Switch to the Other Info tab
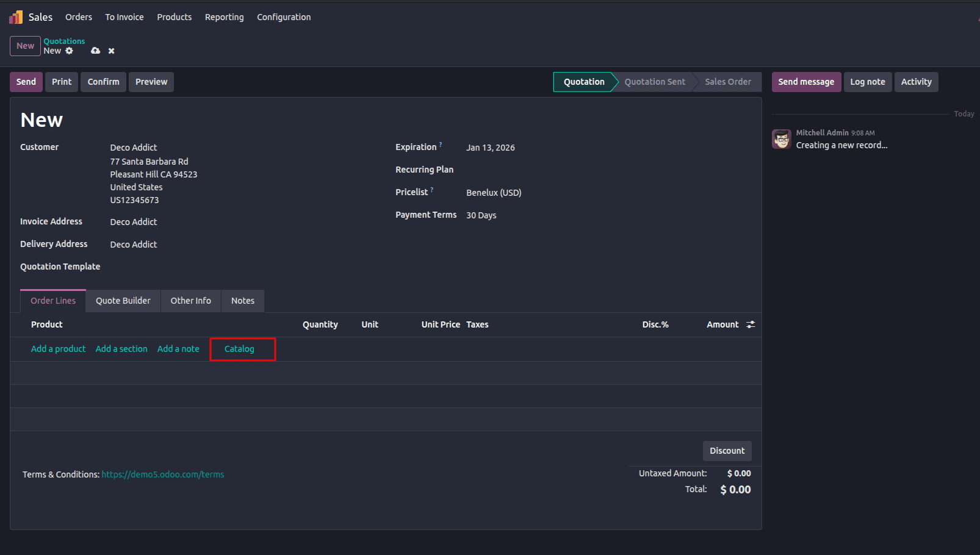This screenshot has width=980, height=555. pos(190,300)
